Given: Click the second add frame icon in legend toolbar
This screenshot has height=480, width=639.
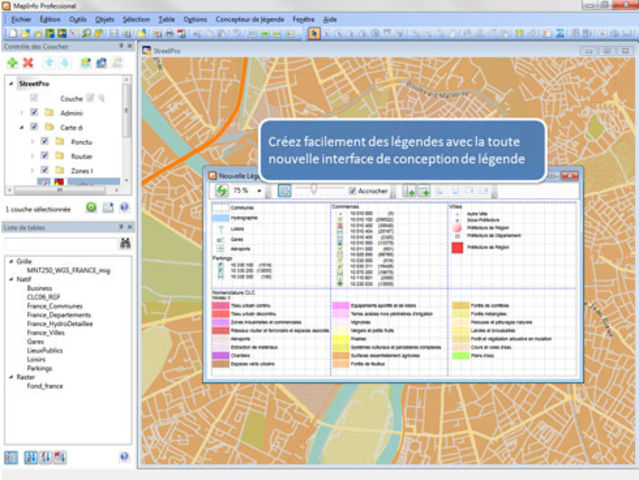Looking at the screenshot, I should click(423, 191).
